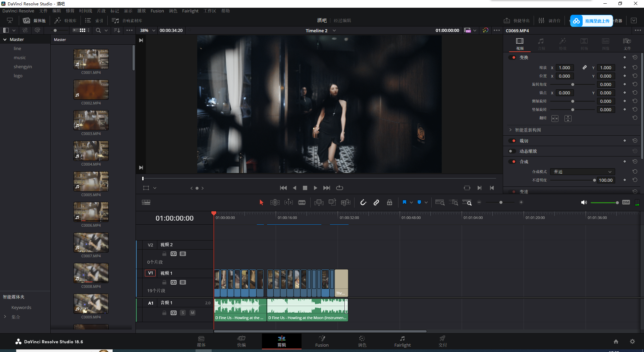Adjust the timeline zoom slider
This screenshot has width=644, height=352.
[500, 202]
